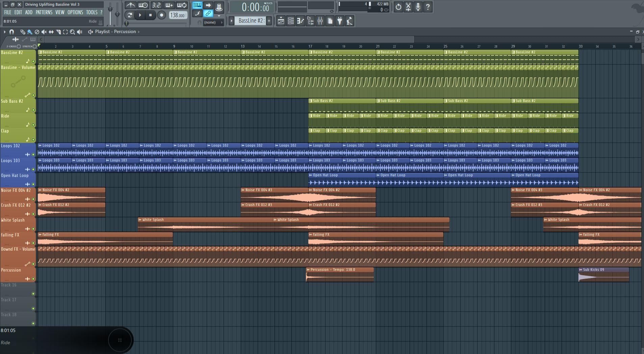Click the help question mark button
Screen dimensions: 644x354
point(429,7)
